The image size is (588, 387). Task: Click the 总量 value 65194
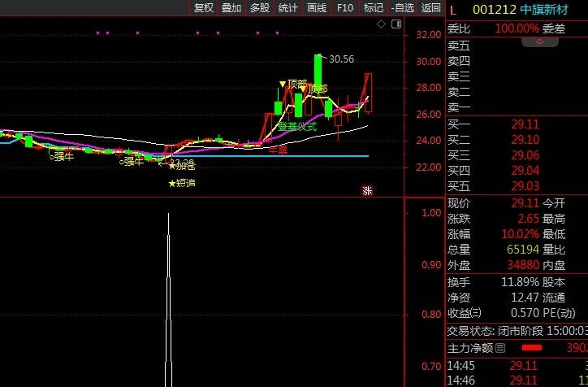click(524, 250)
